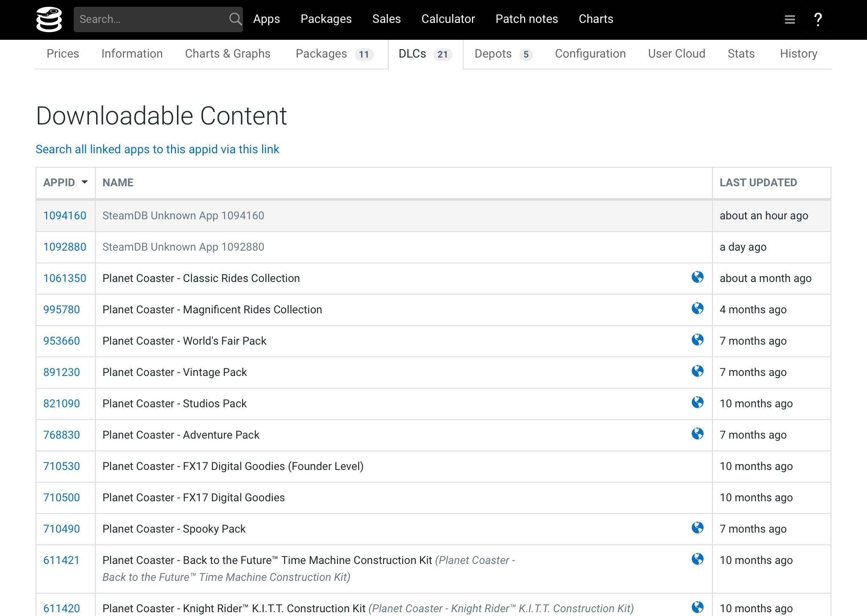Click 'SteamDB Unknown App 1094160' name
This screenshot has width=867, height=616.
click(183, 215)
